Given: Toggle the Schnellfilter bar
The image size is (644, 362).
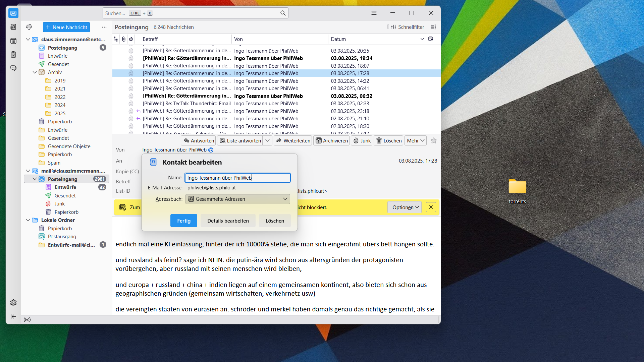Looking at the screenshot, I should (407, 27).
